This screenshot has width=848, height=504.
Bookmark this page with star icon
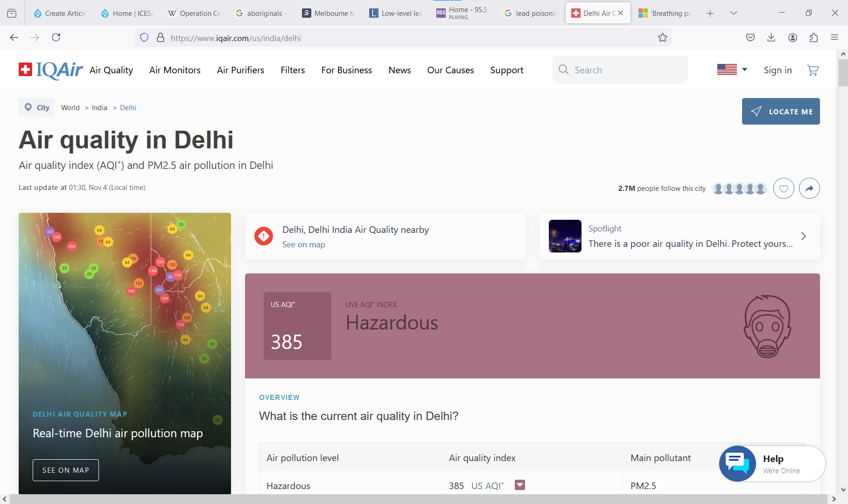[662, 38]
